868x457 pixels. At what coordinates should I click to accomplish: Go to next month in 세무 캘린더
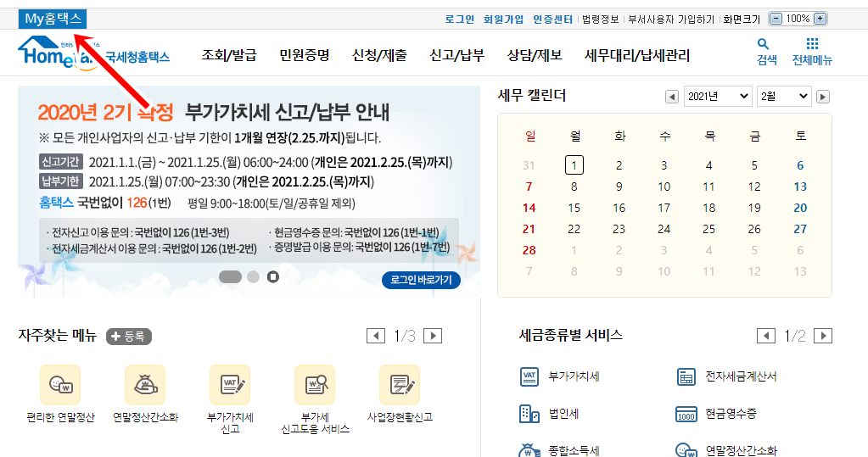tap(823, 97)
